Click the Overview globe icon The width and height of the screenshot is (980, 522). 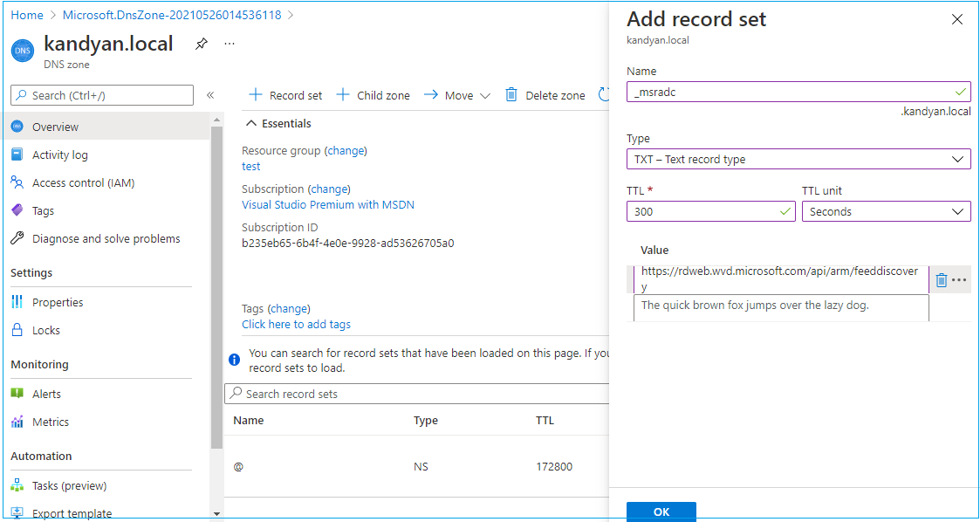(x=17, y=127)
